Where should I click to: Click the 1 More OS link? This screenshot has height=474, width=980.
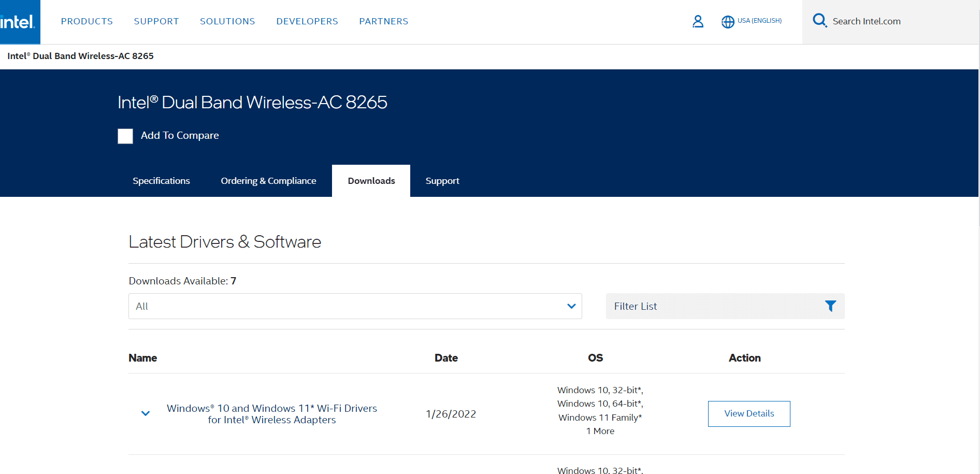[x=600, y=430]
